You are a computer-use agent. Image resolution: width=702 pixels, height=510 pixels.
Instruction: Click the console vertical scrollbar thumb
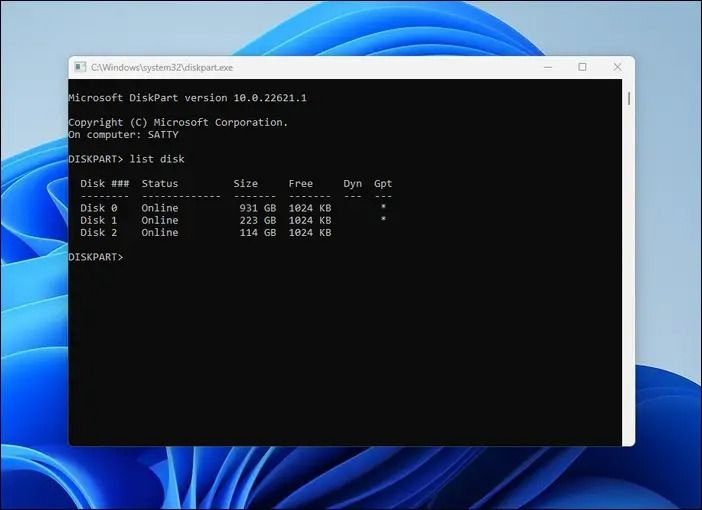(629, 99)
